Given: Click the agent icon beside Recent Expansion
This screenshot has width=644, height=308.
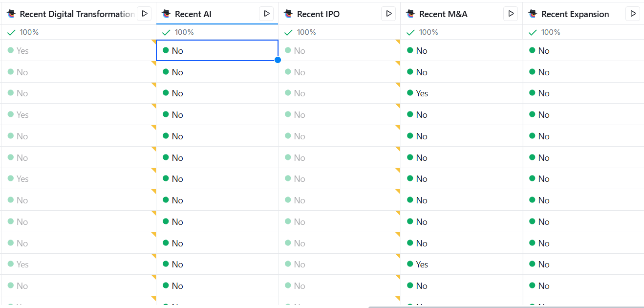Looking at the screenshot, I should pos(533,14).
